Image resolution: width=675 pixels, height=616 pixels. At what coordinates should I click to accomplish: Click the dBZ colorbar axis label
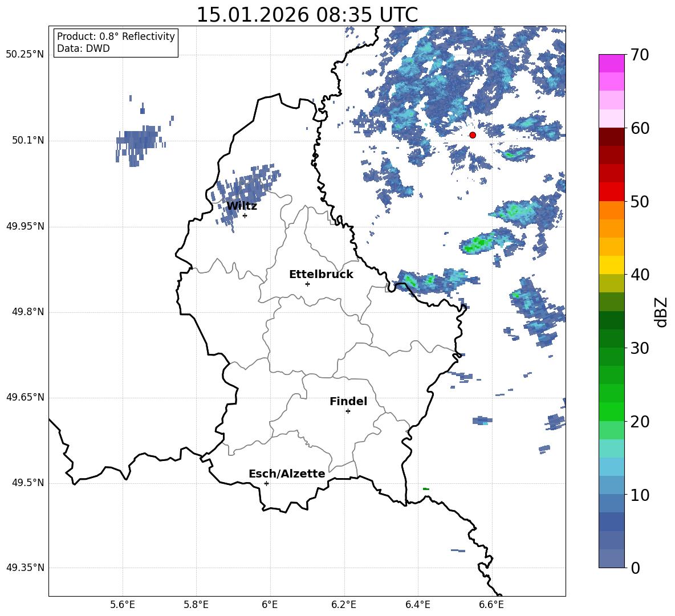tap(661, 312)
